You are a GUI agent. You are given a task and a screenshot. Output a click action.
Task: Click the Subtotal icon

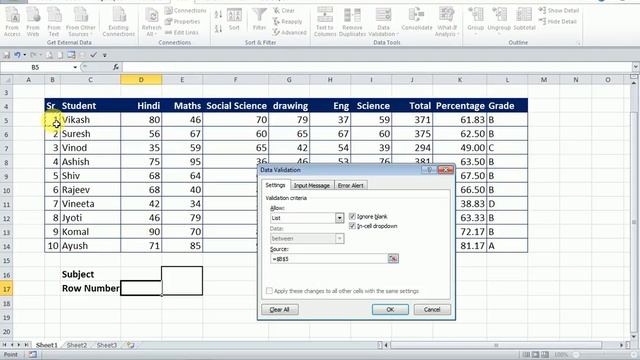tap(524, 20)
